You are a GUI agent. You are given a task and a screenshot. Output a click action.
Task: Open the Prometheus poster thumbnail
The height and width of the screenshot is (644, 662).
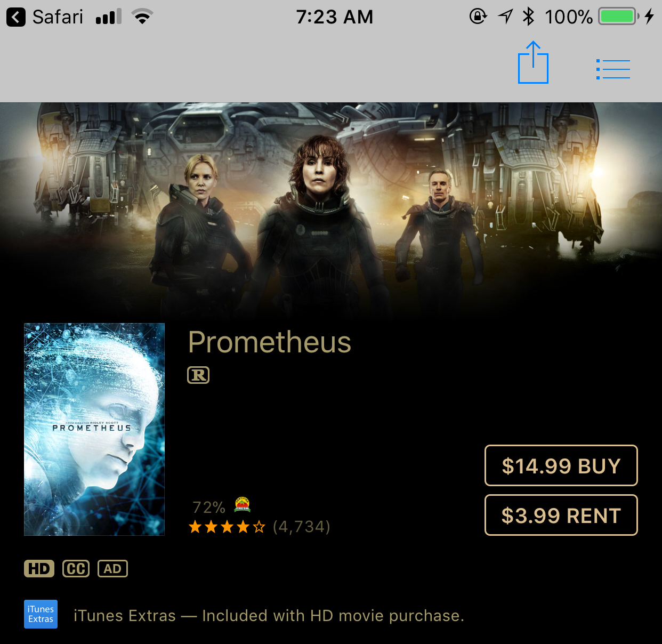[x=94, y=429]
